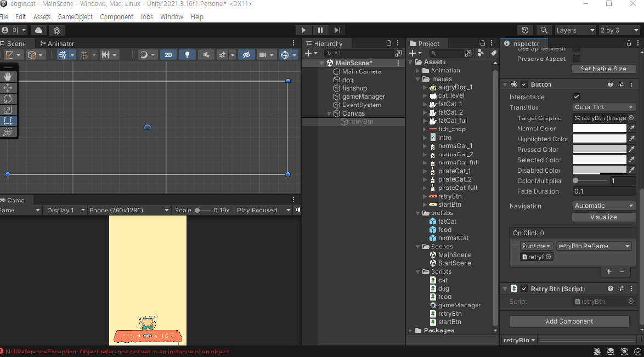Open the Navigation Automatic dropdown
644x357 pixels.
click(604, 206)
